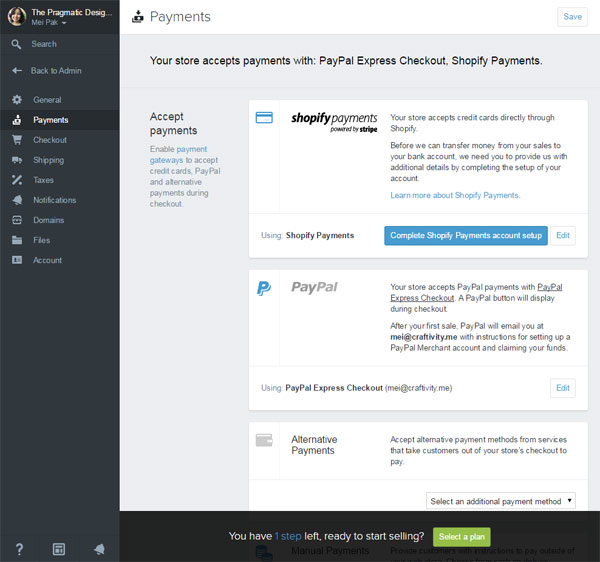
Task: Click the Alternative Payments heading
Action: (314, 445)
